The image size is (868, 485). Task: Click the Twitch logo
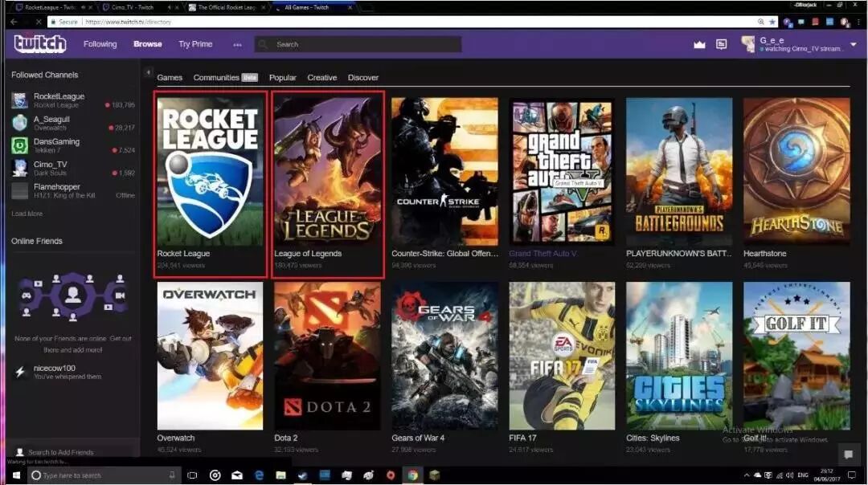[40, 43]
